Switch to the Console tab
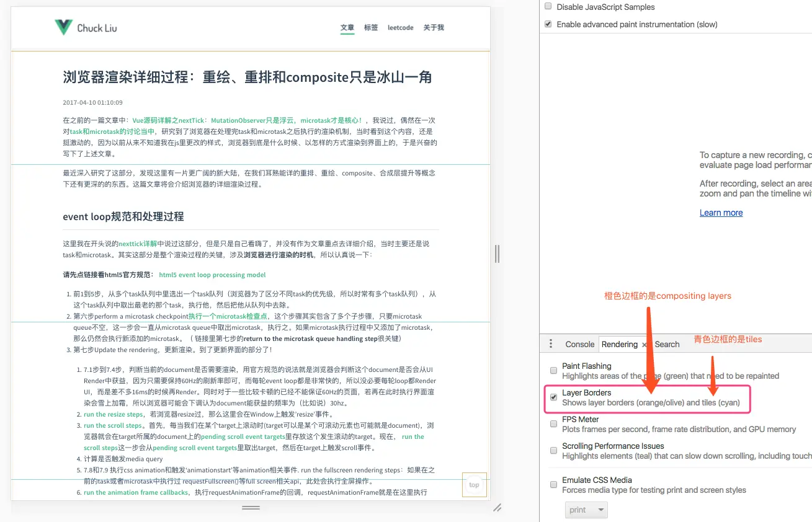The width and height of the screenshot is (812, 522). (580, 344)
